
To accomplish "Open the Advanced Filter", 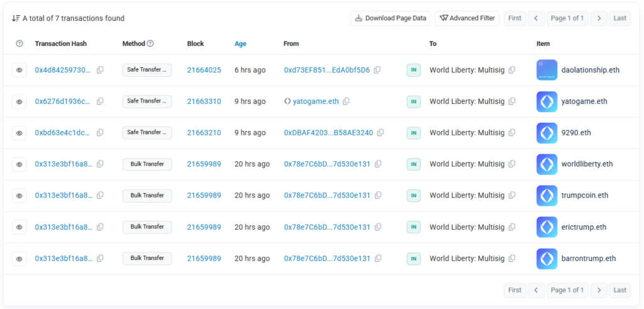I will click(x=467, y=18).
